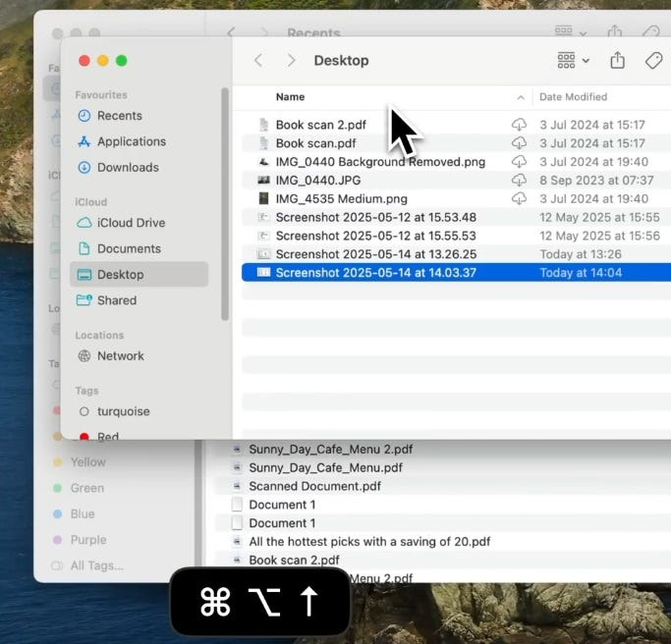671x644 pixels.
Task: Click the Downloads arrow icon in sidebar
Action: pyautogui.click(x=84, y=167)
